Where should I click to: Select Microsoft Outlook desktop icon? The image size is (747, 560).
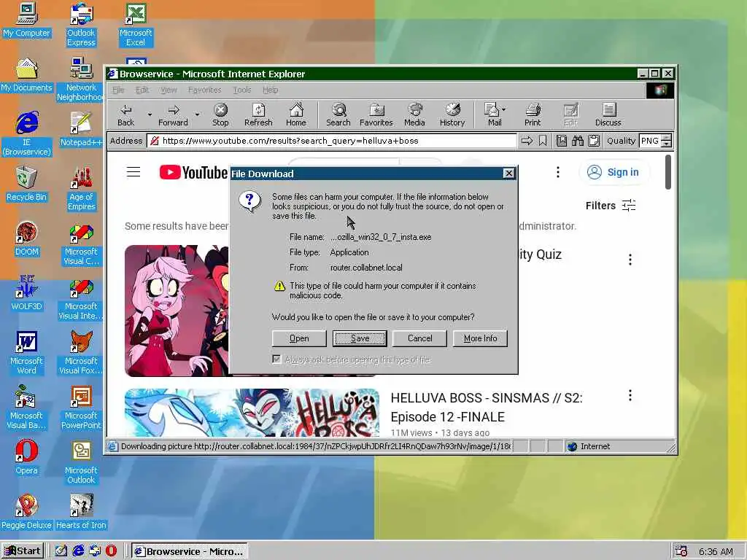coord(81,462)
